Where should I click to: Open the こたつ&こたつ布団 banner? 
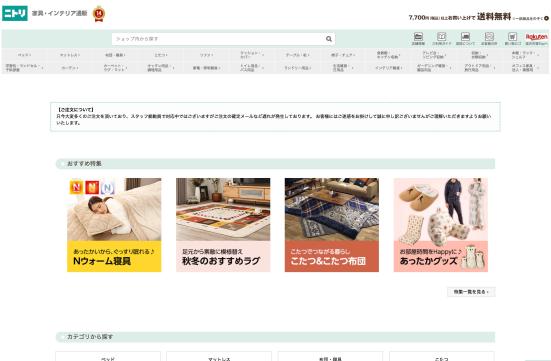[x=332, y=225]
